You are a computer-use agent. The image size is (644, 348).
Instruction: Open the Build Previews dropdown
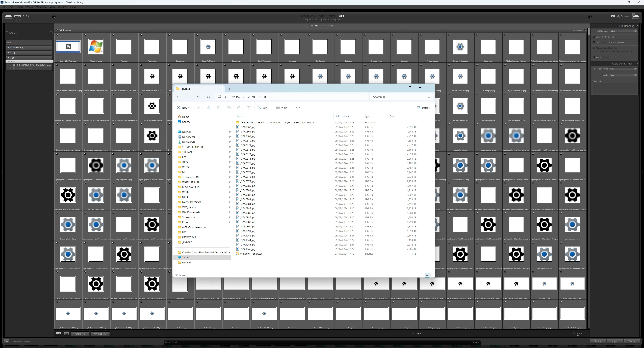[x=623, y=31]
